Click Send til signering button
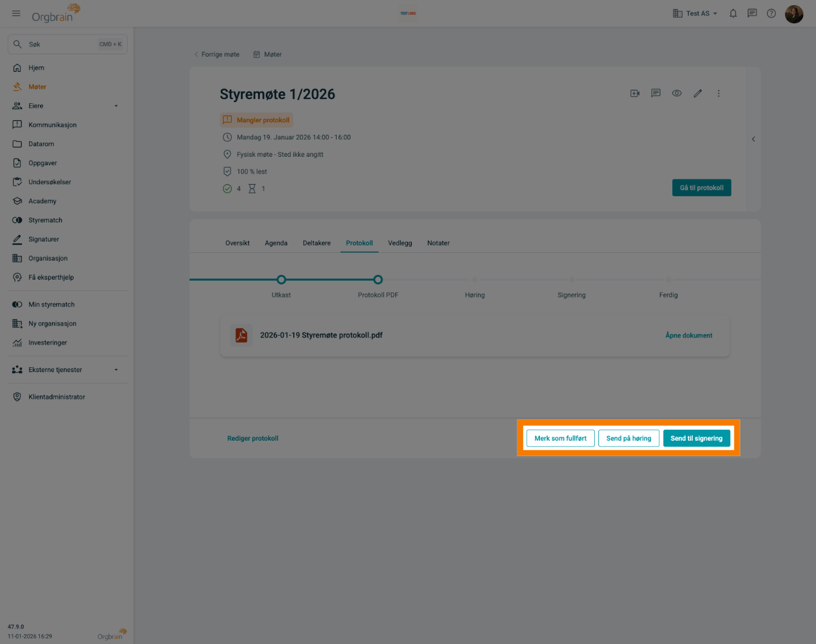816x644 pixels. click(x=696, y=438)
